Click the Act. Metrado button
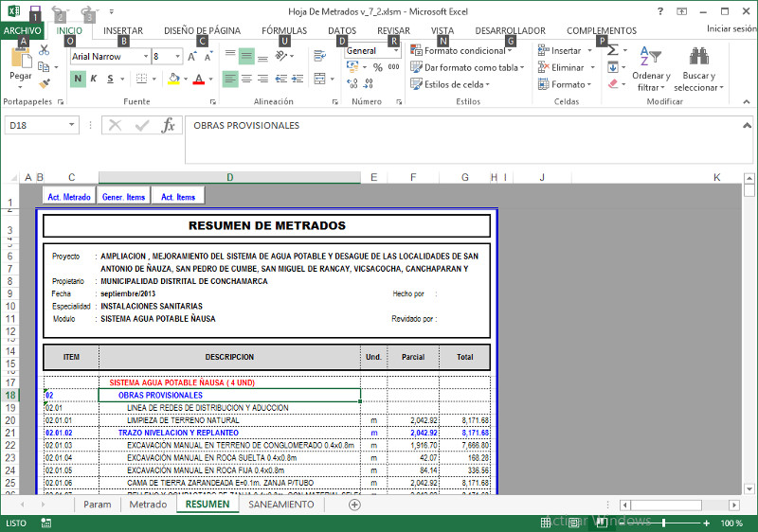 pos(69,197)
